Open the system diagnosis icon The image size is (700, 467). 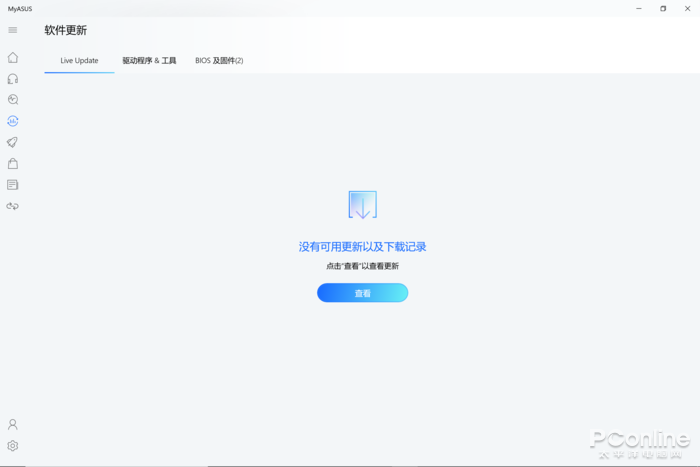pos(13,100)
